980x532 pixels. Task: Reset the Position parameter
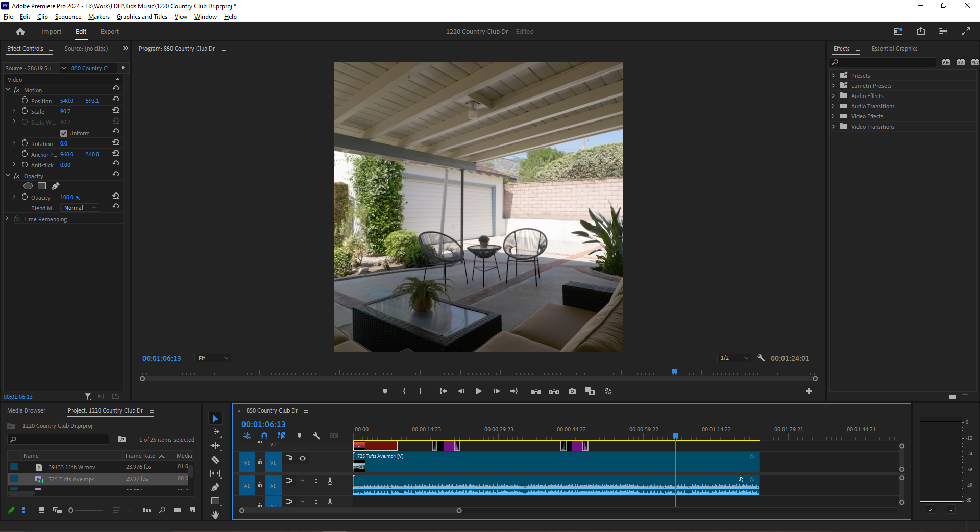tap(116, 100)
